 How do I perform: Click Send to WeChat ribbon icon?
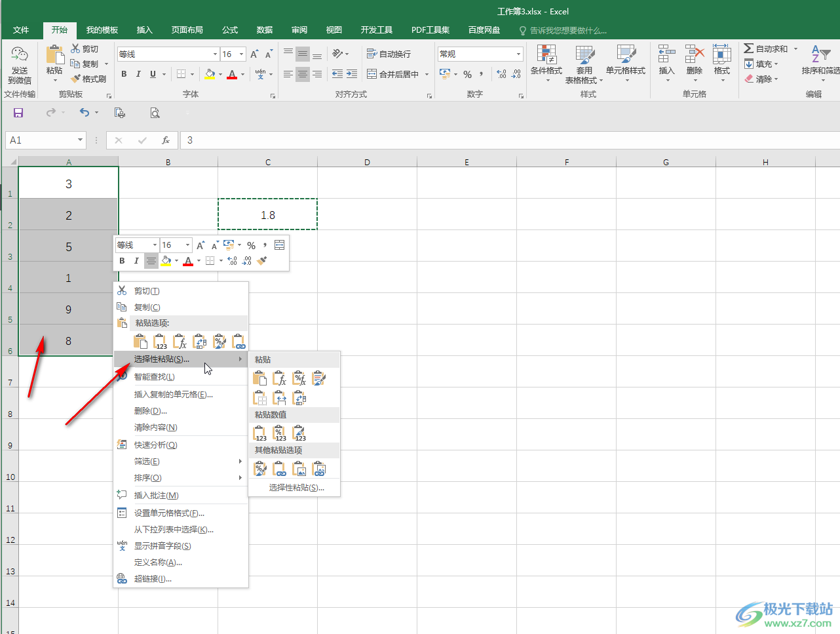[20, 66]
